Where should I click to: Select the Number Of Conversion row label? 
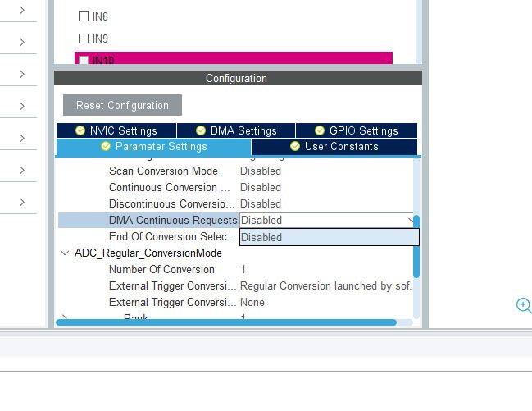161,269
